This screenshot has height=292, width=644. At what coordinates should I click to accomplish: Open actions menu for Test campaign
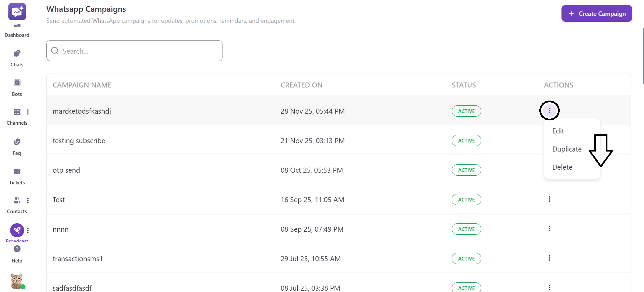(549, 199)
